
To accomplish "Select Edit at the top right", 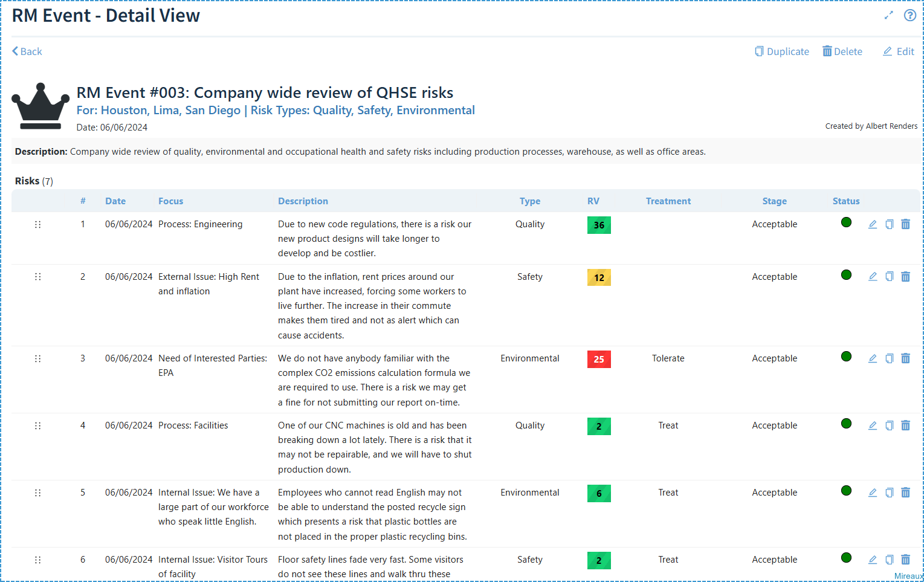I will 898,51.
